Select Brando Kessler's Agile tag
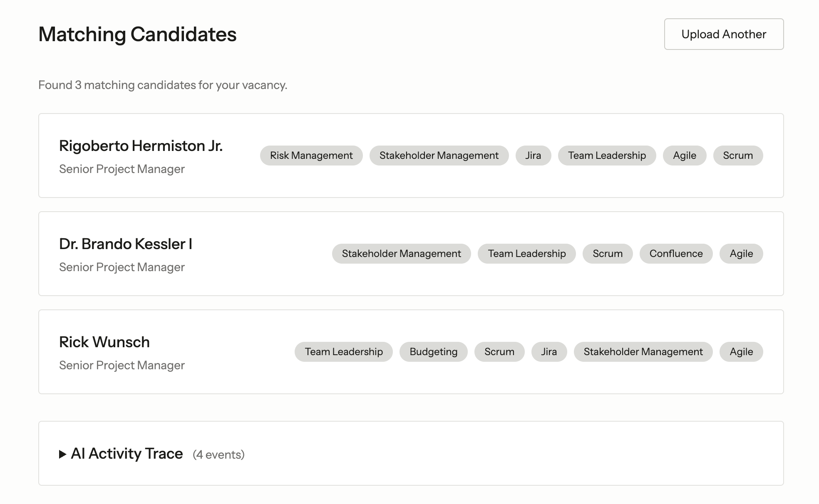The image size is (819, 504). [741, 254]
